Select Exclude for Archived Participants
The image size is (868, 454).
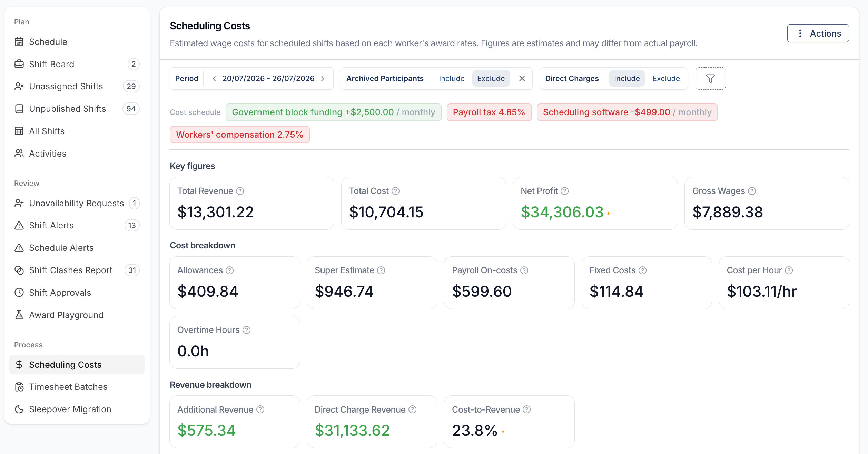point(491,79)
